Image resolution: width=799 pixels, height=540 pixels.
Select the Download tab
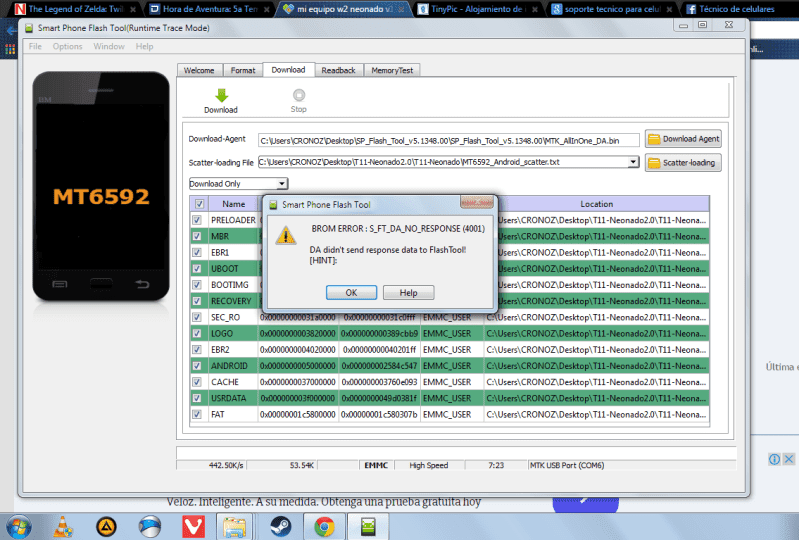(x=288, y=70)
